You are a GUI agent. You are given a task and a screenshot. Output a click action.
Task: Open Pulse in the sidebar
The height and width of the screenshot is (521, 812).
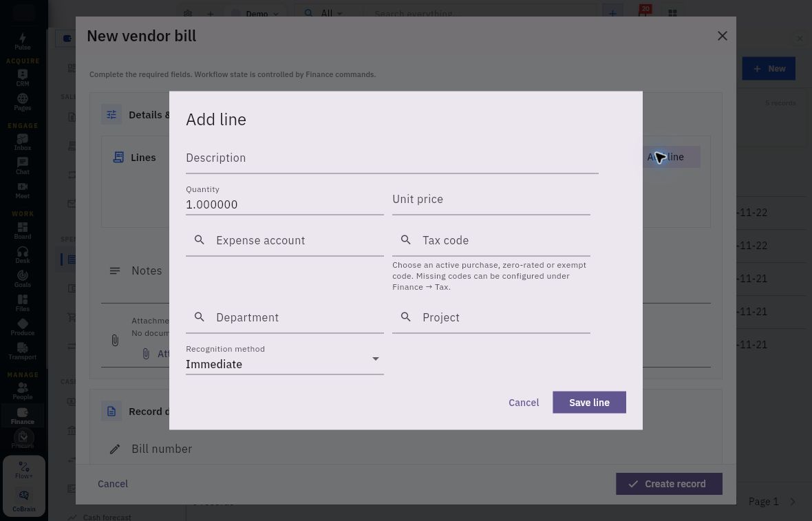coord(22,41)
